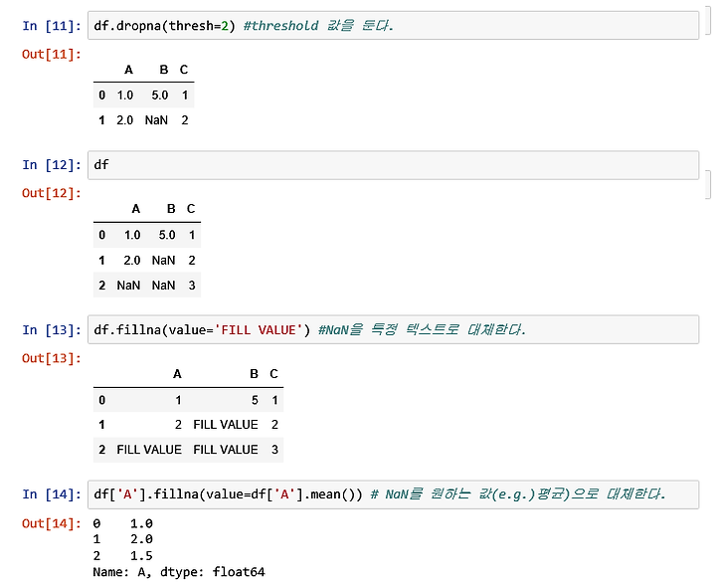
Task: Click the In [12]: prompt label
Action: pos(52,165)
